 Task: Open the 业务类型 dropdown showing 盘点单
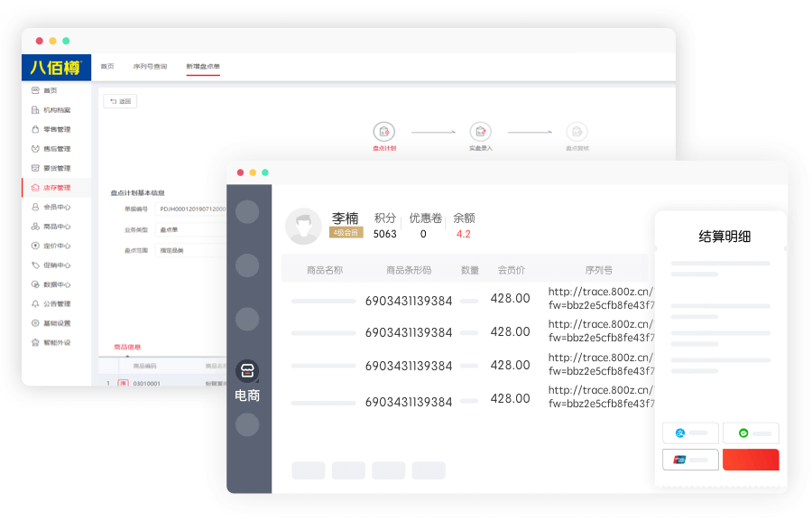coord(191,229)
